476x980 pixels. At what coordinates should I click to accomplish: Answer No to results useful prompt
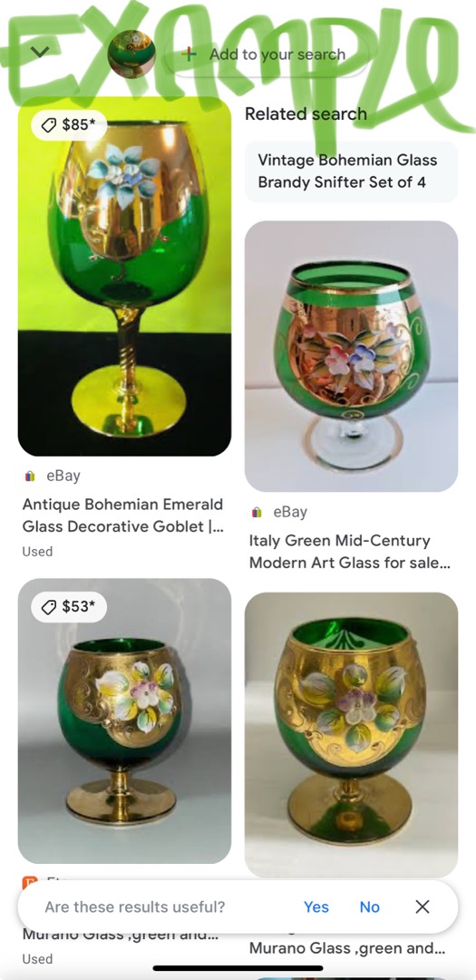369,906
